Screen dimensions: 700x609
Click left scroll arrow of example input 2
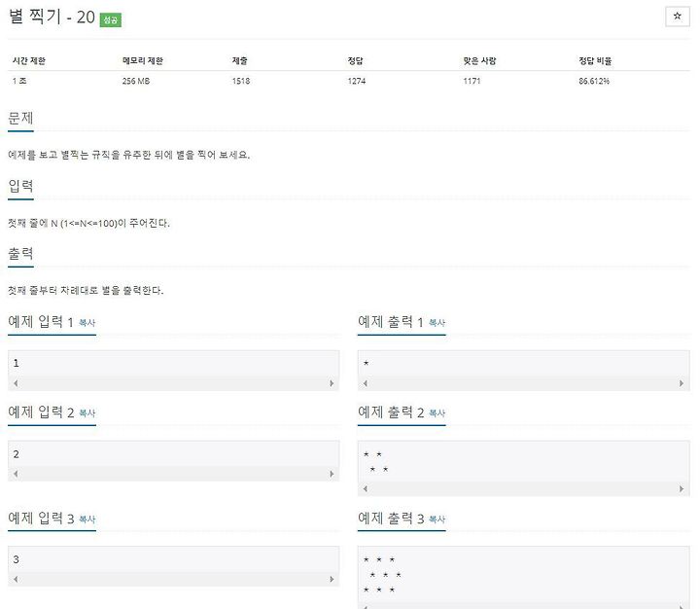point(16,474)
